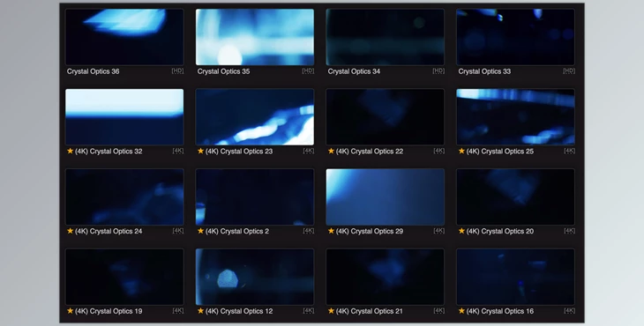
Task: Click the "(4K) Crystal Optics 21" label
Action: [370, 311]
